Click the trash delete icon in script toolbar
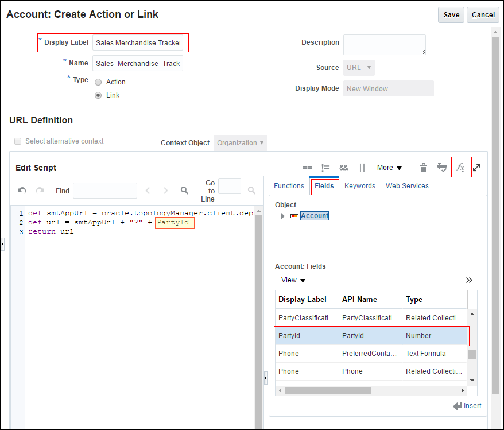The image size is (504, 430). 424,168
